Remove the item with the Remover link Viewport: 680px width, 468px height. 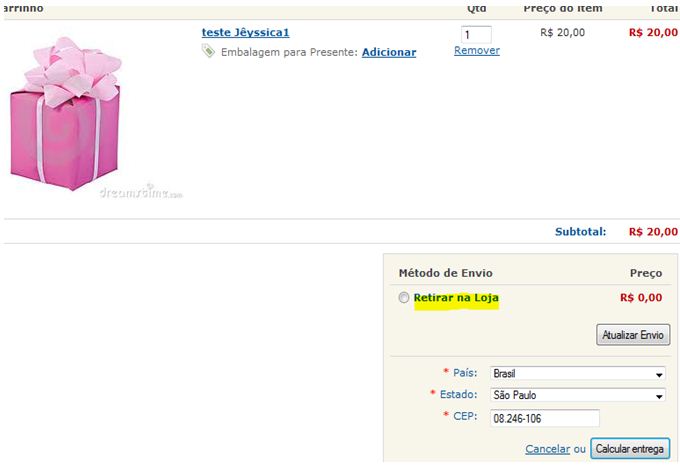coord(477,51)
